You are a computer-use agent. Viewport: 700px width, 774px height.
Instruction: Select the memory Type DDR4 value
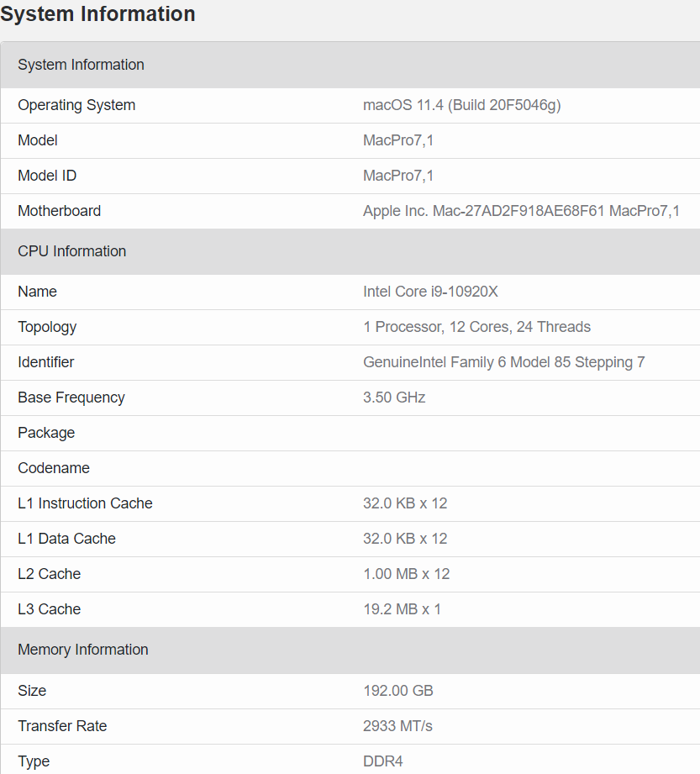pyautogui.click(x=382, y=761)
